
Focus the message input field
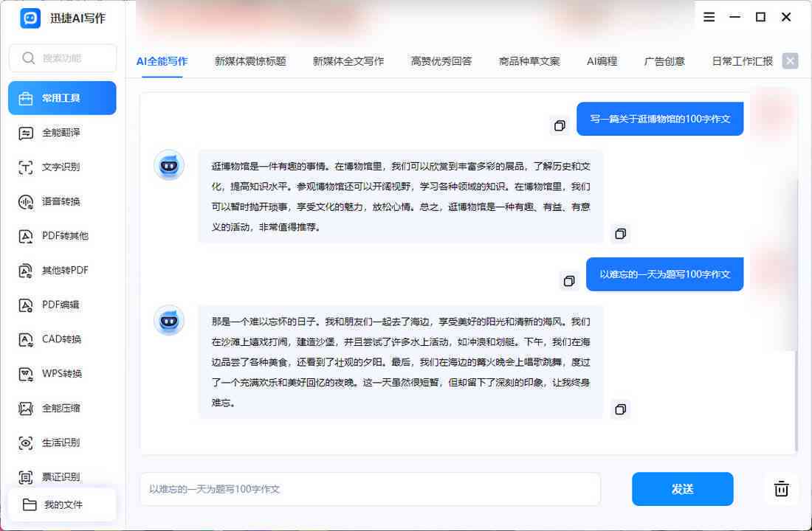pos(371,488)
